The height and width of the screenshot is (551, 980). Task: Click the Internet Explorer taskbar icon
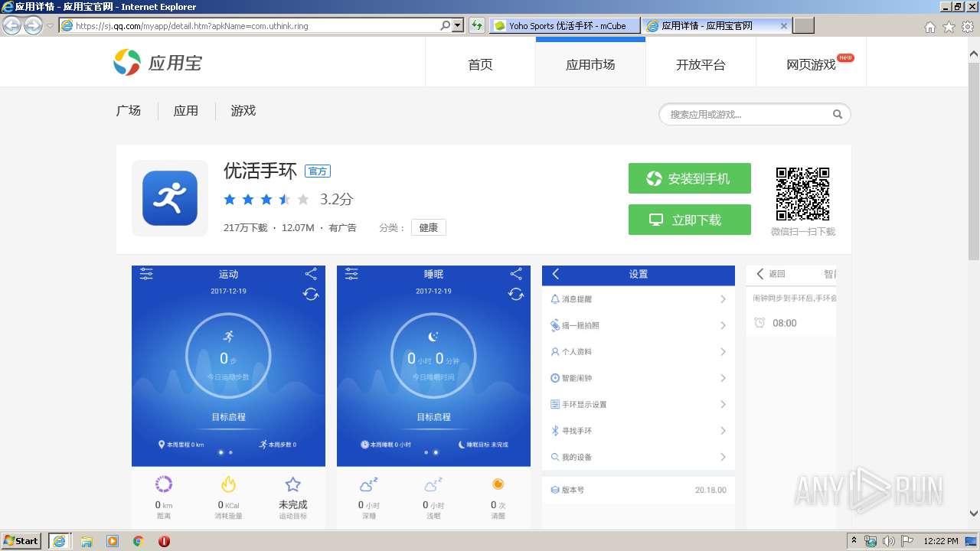(60, 541)
